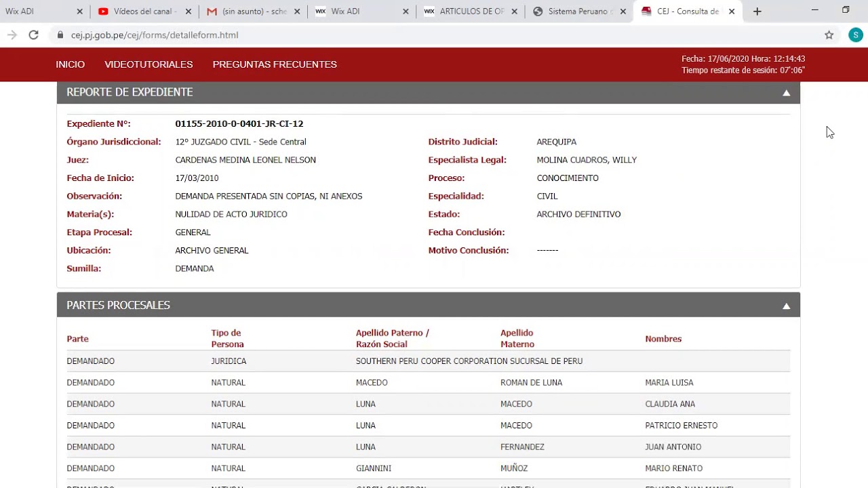
Task: Select the CLAUDIA ANA name cell
Action: [x=670, y=404]
